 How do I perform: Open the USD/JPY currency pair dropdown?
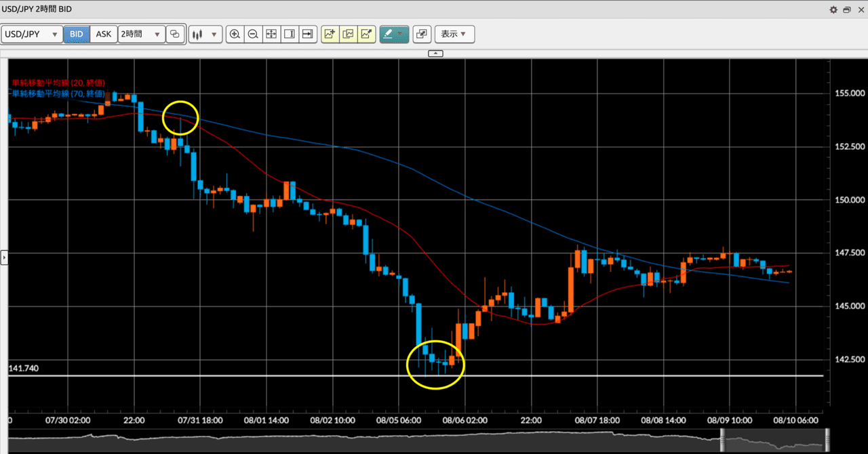[x=32, y=34]
